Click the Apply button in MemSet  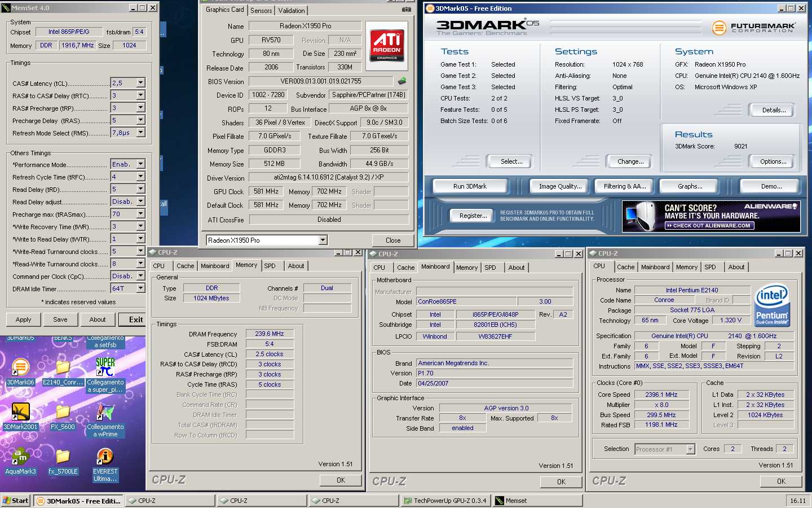tap(23, 319)
